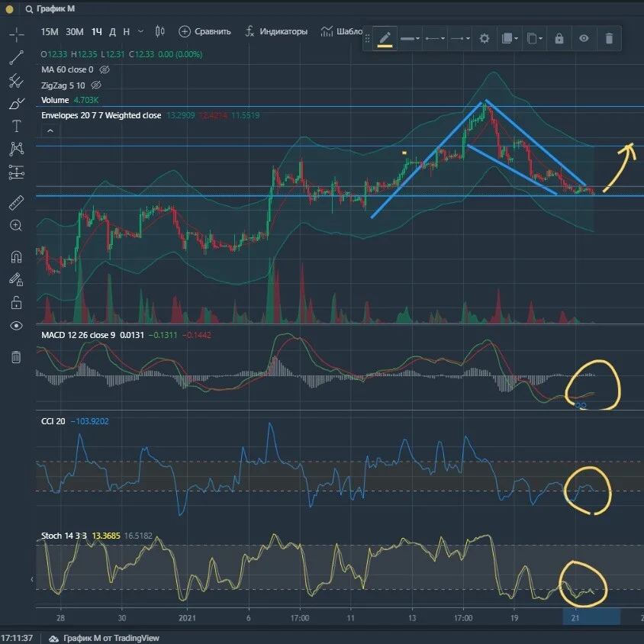Lock the selected drawing

click(x=559, y=39)
